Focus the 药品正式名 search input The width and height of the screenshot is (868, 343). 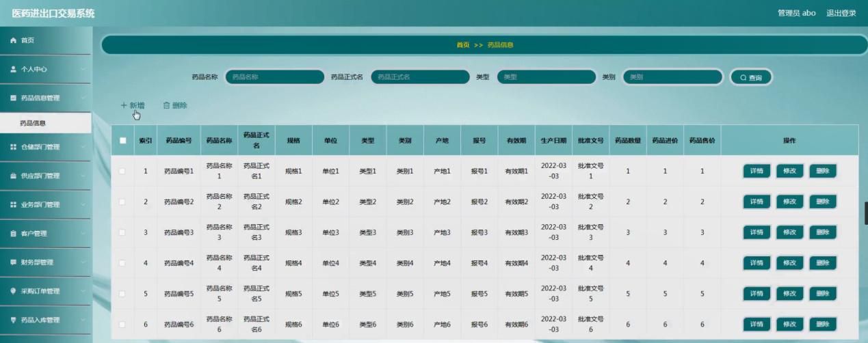click(x=421, y=77)
